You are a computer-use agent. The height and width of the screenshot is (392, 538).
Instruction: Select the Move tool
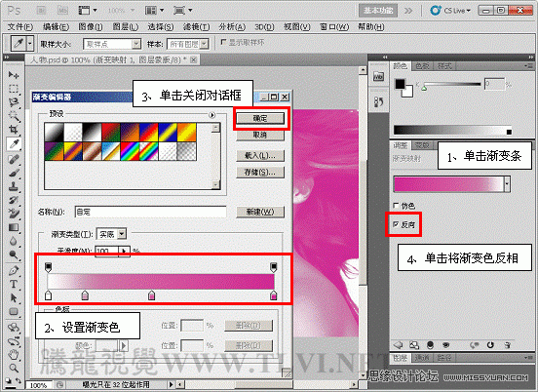[x=14, y=74]
